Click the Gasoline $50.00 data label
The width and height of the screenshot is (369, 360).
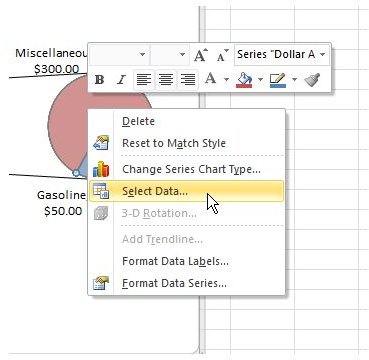(62, 203)
